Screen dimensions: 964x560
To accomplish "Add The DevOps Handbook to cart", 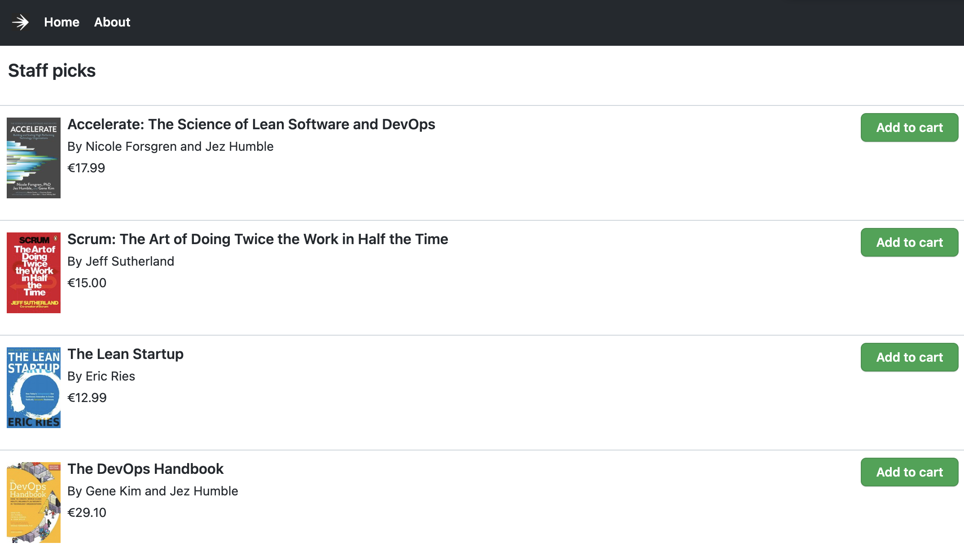I will 909,472.
